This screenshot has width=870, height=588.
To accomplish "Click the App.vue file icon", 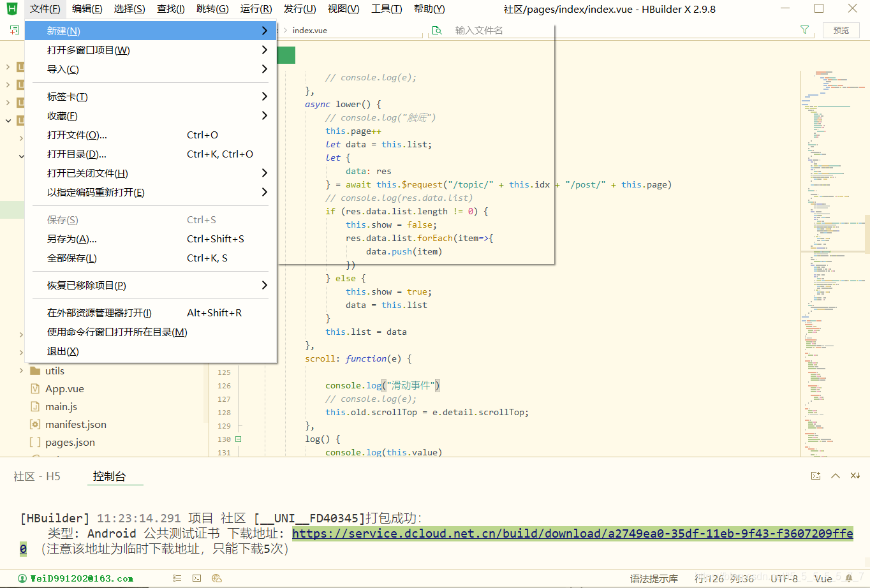I will tap(35, 388).
